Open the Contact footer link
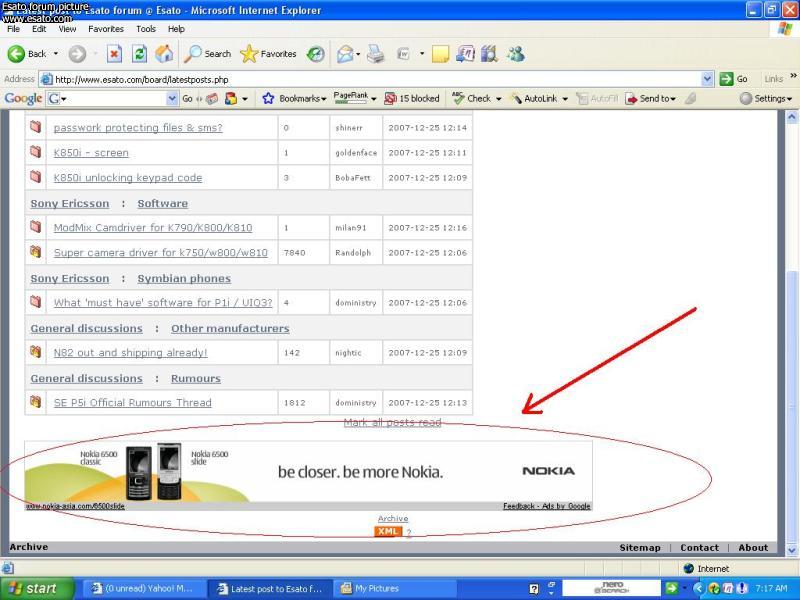The image size is (800, 600). pyautogui.click(x=699, y=547)
